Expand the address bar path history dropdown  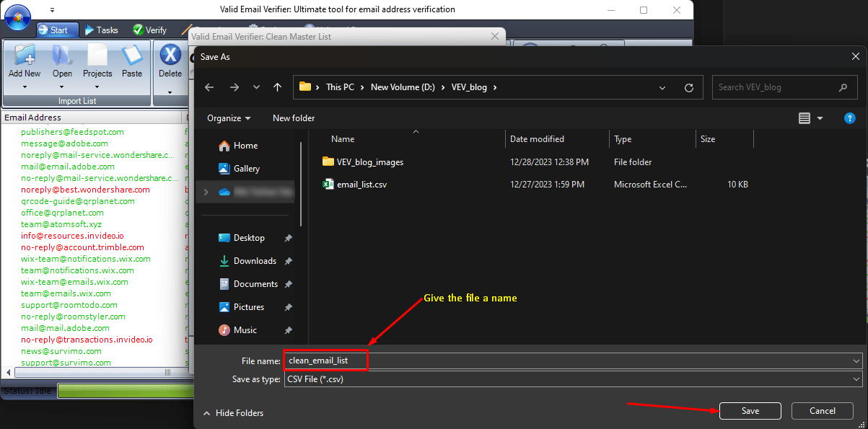coord(662,87)
